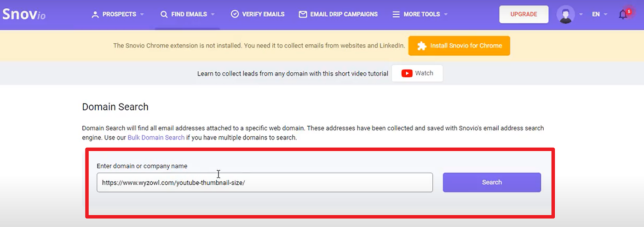Click the YouTube play icon
644x227 pixels.
click(407, 73)
